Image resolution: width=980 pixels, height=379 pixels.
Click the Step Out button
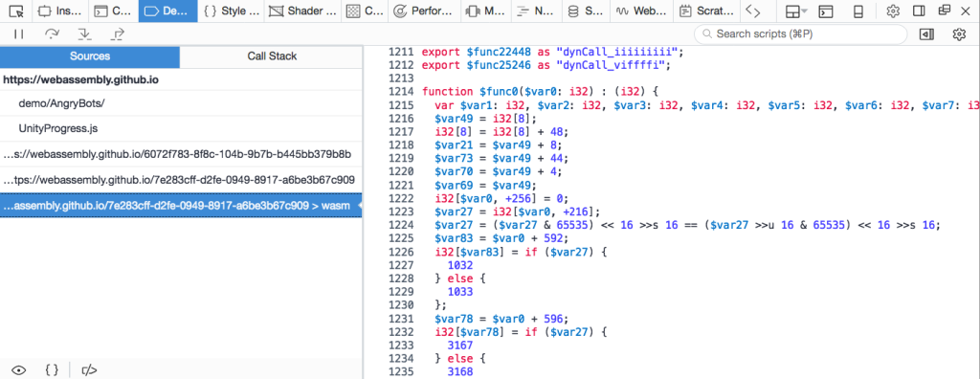pyautogui.click(x=117, y=34)
